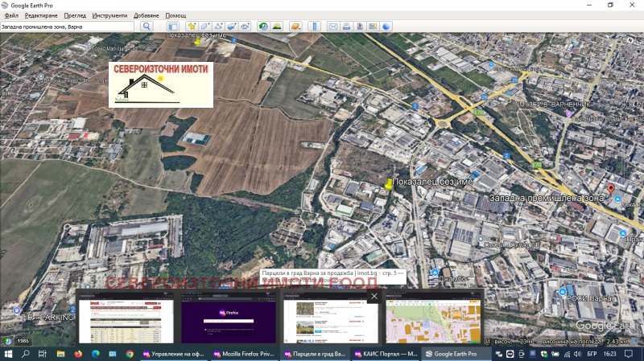Switch to Mozilla Firefox Priv... taskbar window
The image size is (644, 361).
tap(245, 354)
